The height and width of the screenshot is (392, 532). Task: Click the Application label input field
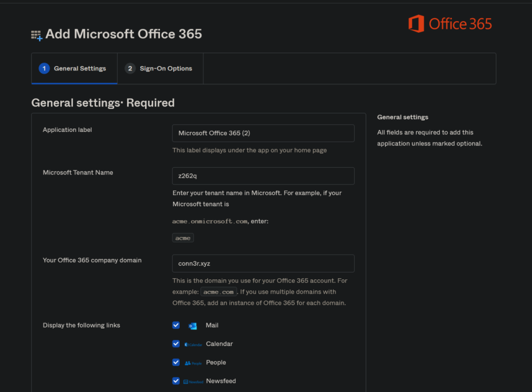click(x=263, y=133)
